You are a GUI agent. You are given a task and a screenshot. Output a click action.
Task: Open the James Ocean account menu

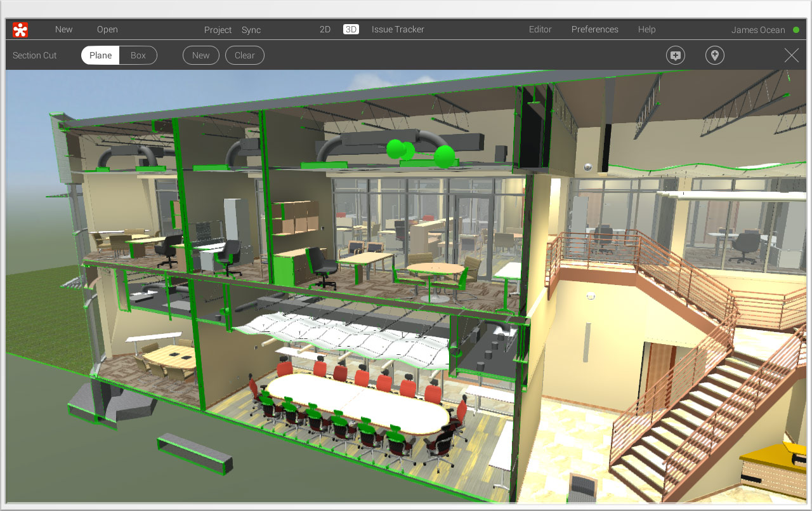point(758,29)
